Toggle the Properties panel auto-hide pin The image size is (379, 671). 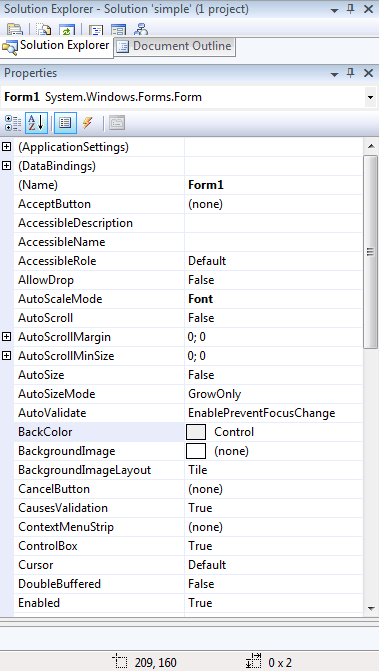point(350,73)
